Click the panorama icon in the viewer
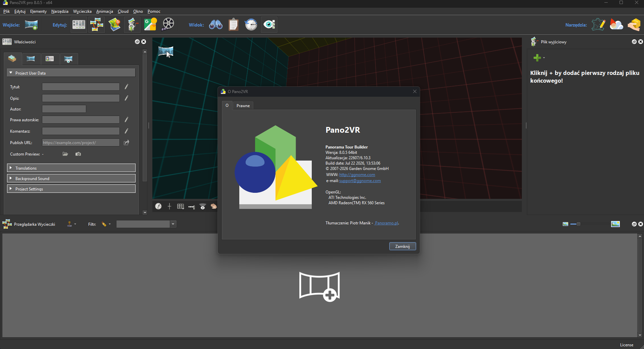Screen dimensions: 644x349 [166, 51]
